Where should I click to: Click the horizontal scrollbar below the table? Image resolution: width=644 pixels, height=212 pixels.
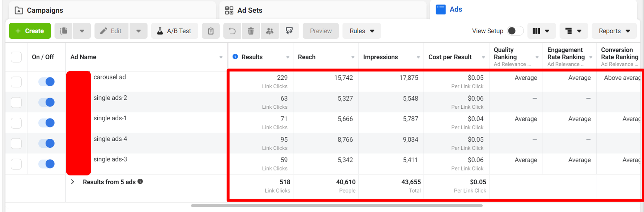point(336,205)
